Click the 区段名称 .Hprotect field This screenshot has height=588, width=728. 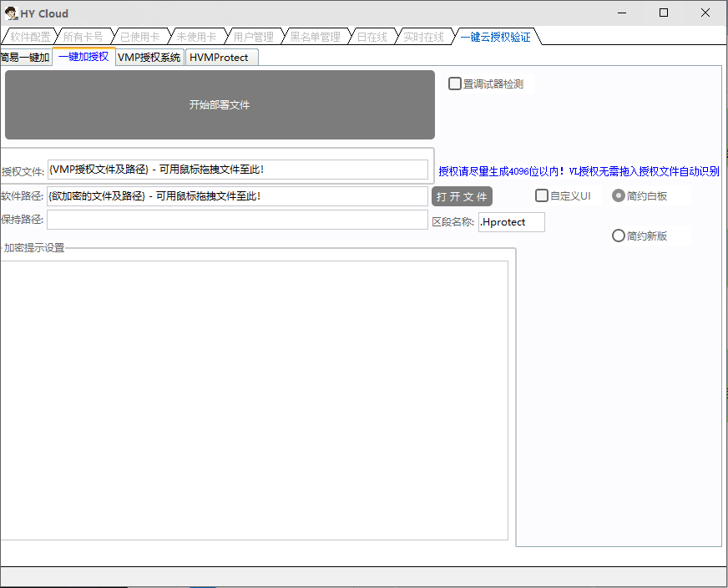tap(511, 222)
